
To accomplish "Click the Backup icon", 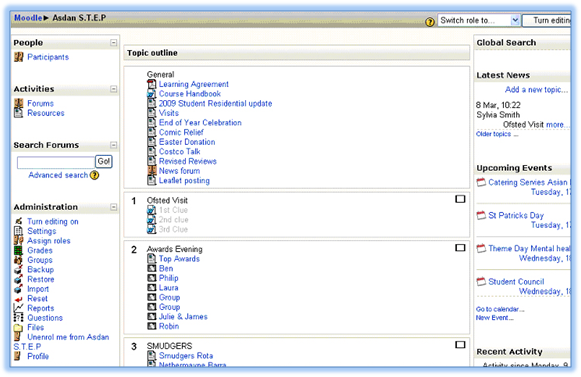I will [x=19, y=269].
